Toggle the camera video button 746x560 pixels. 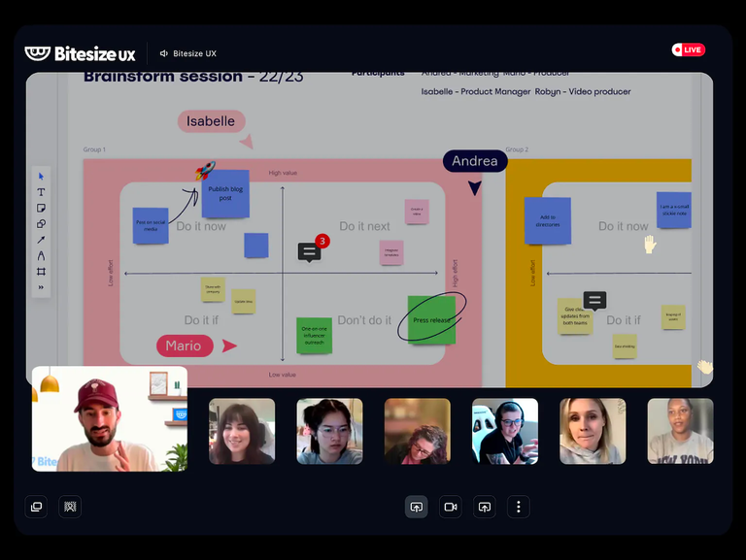pyautogui.click(x=450, y=507)
